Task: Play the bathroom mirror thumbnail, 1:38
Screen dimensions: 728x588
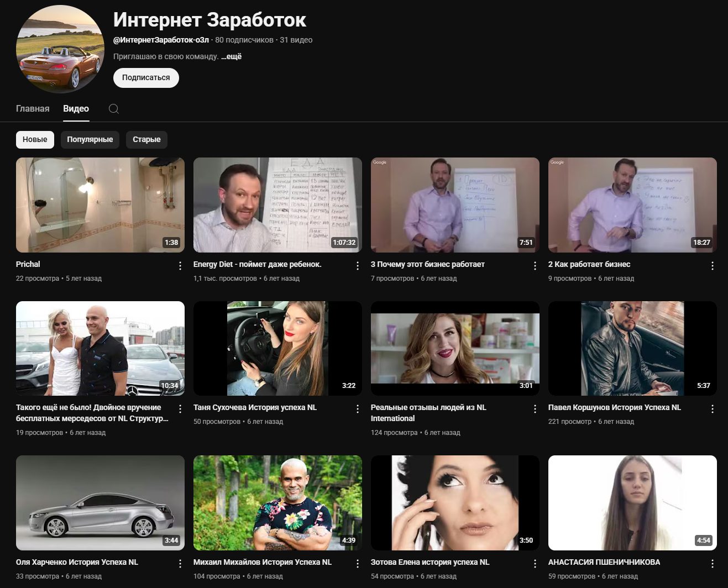Action: point(100,205)
